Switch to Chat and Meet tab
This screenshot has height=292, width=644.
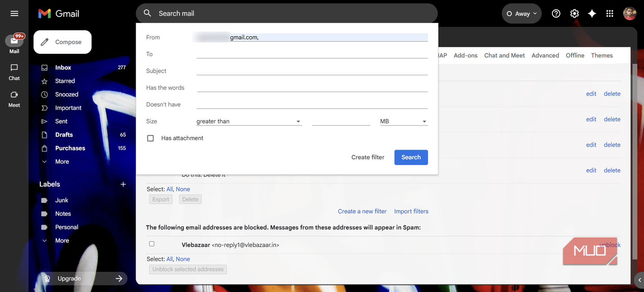click(504, 55)
